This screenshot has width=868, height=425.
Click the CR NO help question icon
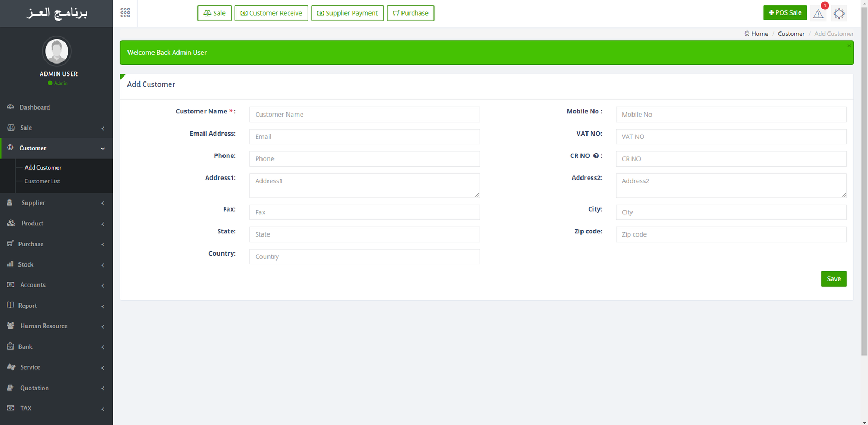tap(596, 156)
